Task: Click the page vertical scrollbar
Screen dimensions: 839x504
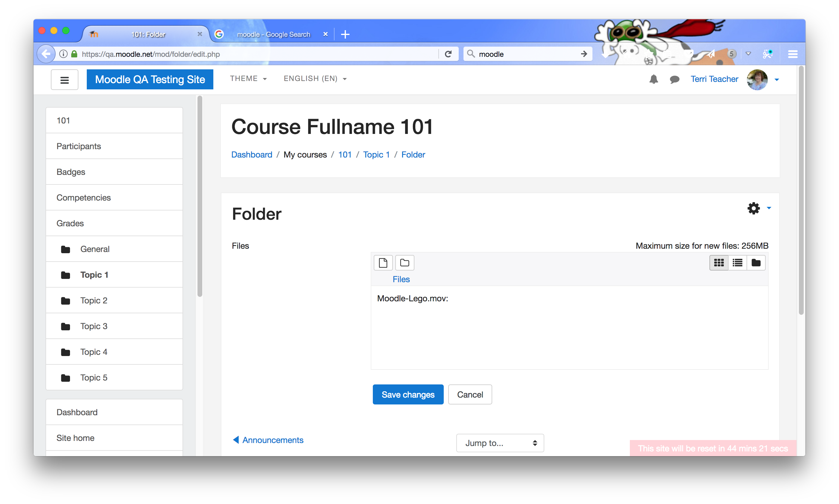Action: click(x=801, y=190)
